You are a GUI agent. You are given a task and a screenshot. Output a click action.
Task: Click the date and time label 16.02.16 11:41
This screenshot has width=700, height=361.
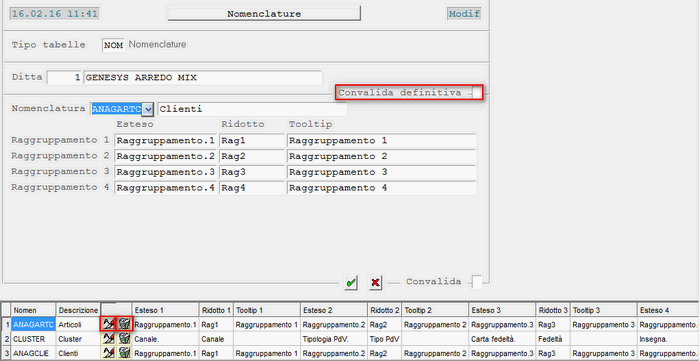click(x=54, y=14)
